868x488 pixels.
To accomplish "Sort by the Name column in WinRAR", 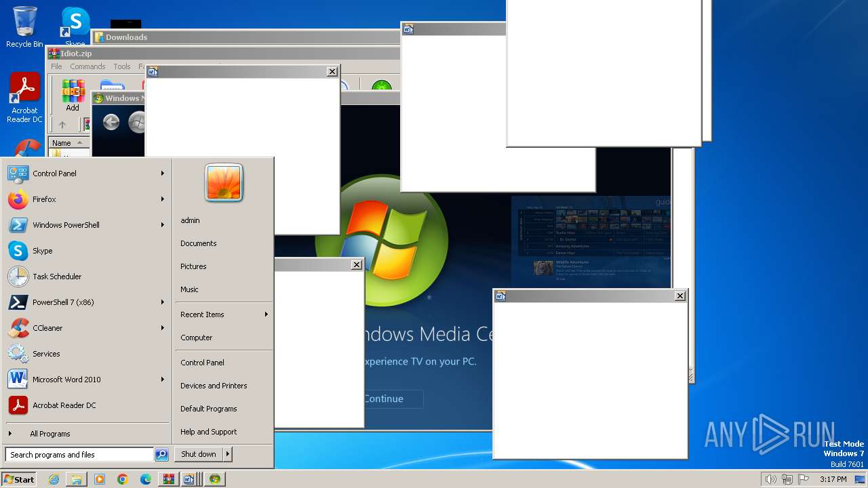I will point(69,143).
